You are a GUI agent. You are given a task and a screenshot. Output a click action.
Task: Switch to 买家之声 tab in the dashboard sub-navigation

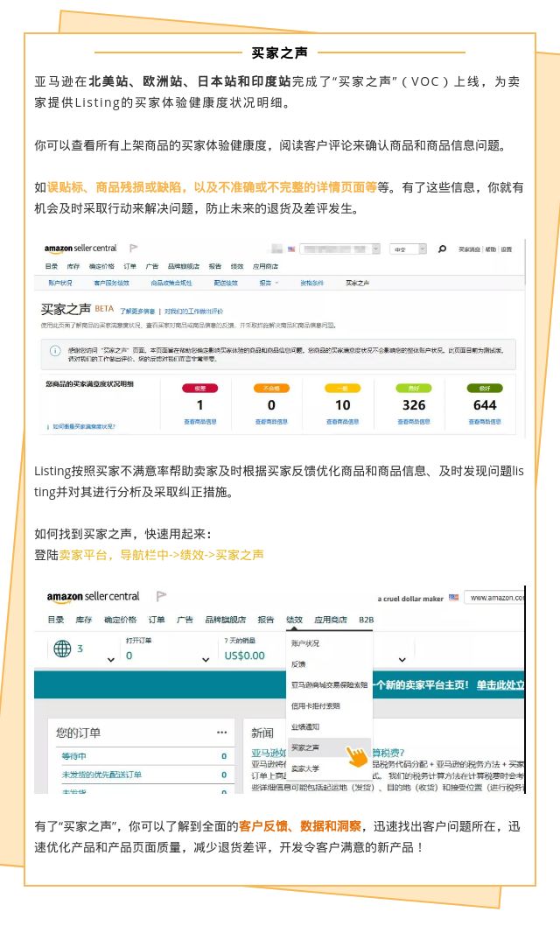(x=357, y=283)
